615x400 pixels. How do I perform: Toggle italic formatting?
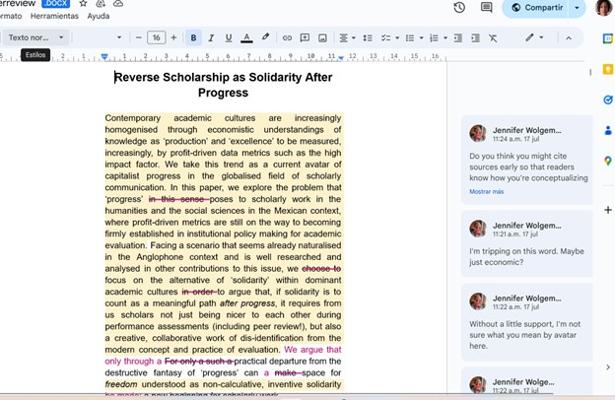point(212,38)
